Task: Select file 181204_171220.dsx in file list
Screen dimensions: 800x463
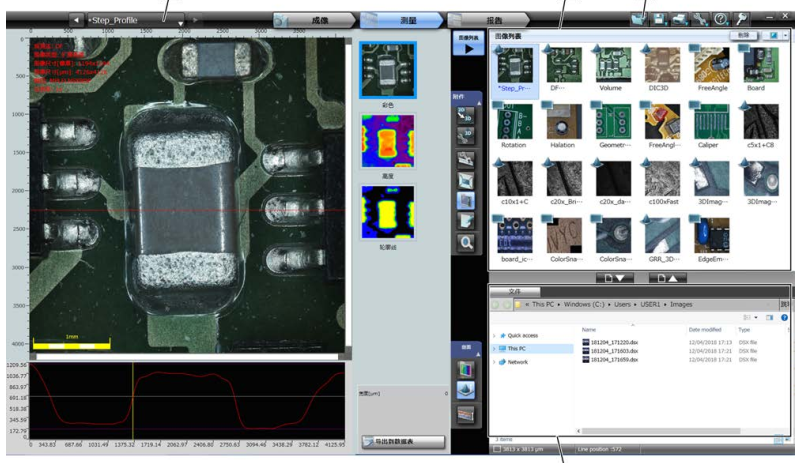Action: tap(620, 342)
